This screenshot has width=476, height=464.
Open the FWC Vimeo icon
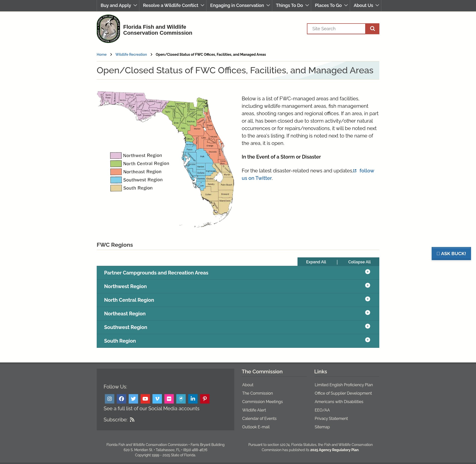(157, 399)
